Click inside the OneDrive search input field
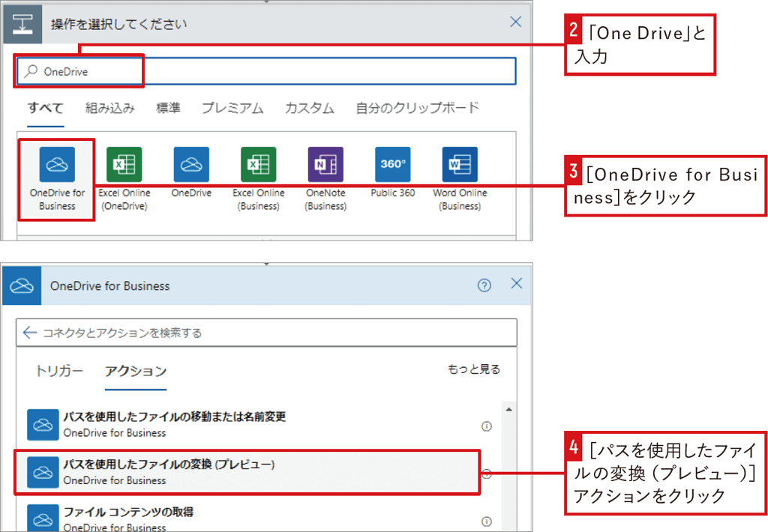Screen dimensions: 768x532 pyautogui.click(x=225, y=70)
